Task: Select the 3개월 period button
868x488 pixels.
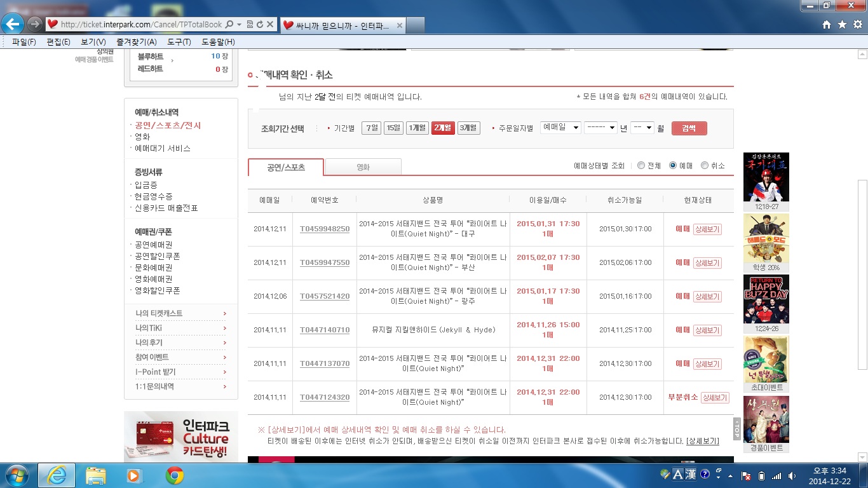Action: 468,128
